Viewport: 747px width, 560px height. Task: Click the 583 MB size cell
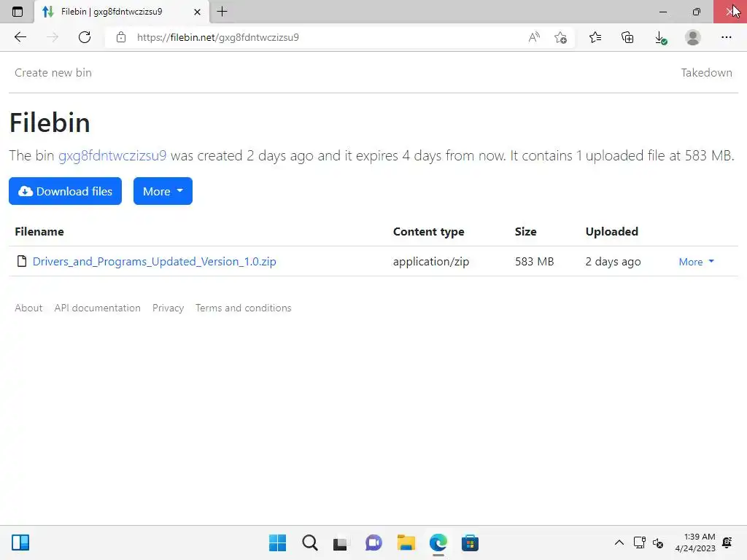(x=534, y=262)
